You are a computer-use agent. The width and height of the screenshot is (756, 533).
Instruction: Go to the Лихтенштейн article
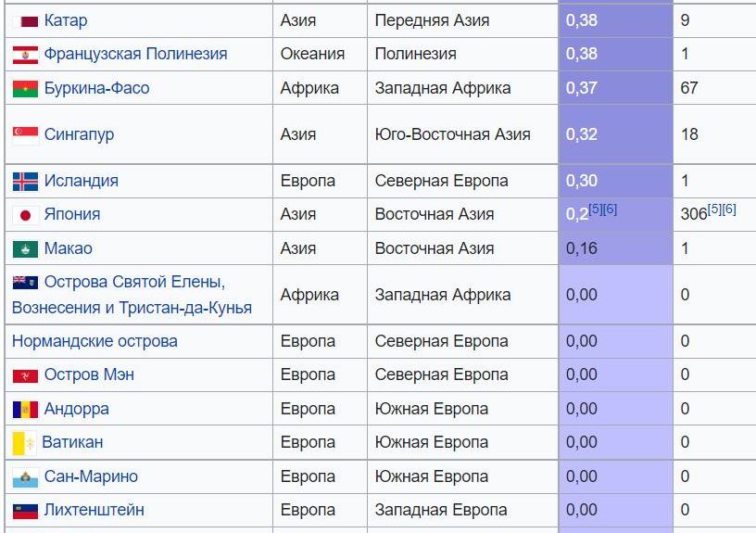94,510
